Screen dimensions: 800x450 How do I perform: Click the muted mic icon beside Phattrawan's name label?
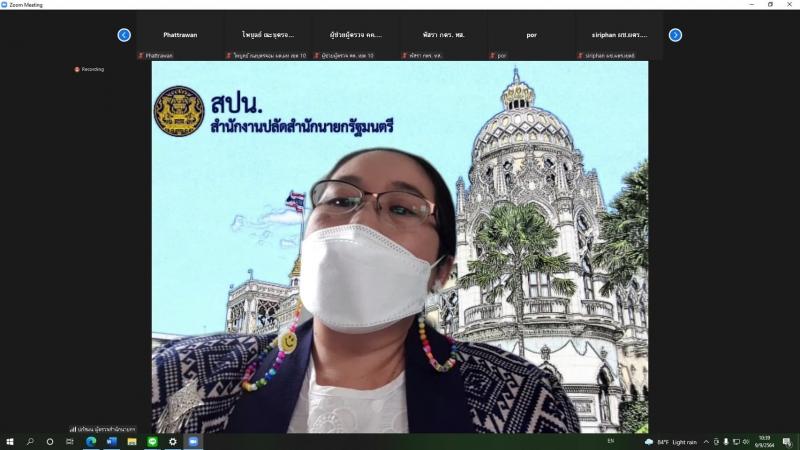click(141, 56)
